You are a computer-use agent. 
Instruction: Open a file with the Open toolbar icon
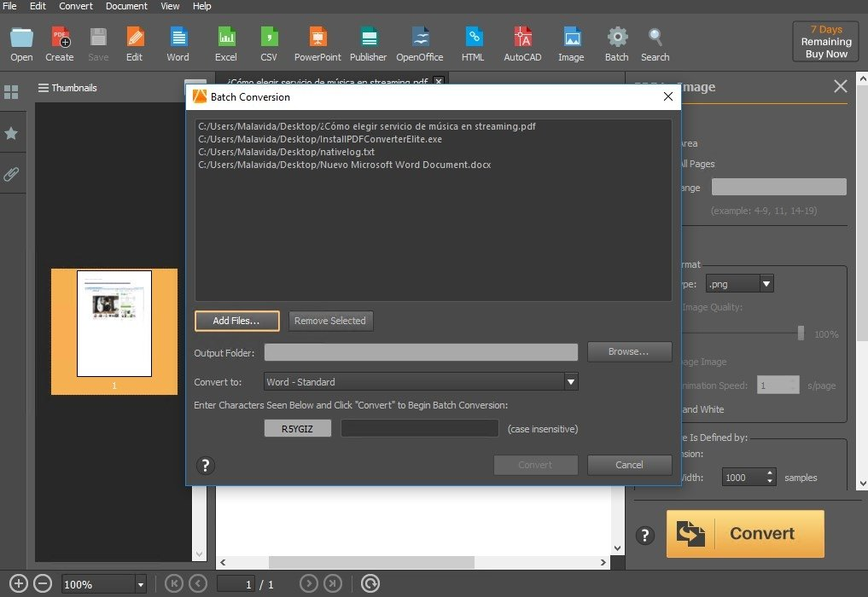click(x=21, y=44)
